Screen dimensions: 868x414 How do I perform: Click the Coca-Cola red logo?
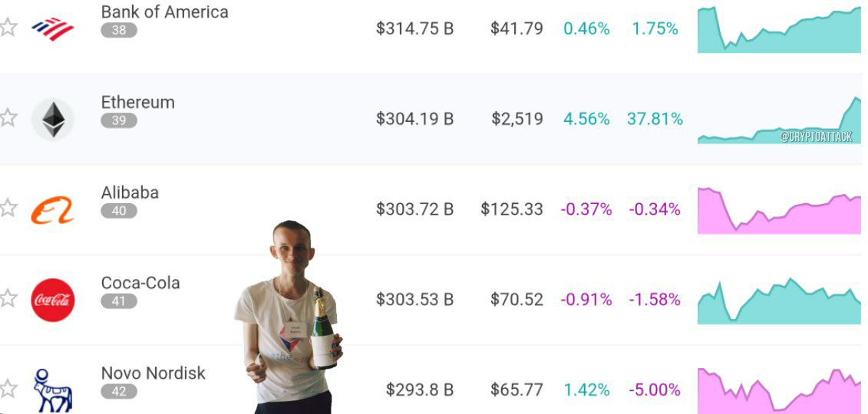(x=53, y=300)
